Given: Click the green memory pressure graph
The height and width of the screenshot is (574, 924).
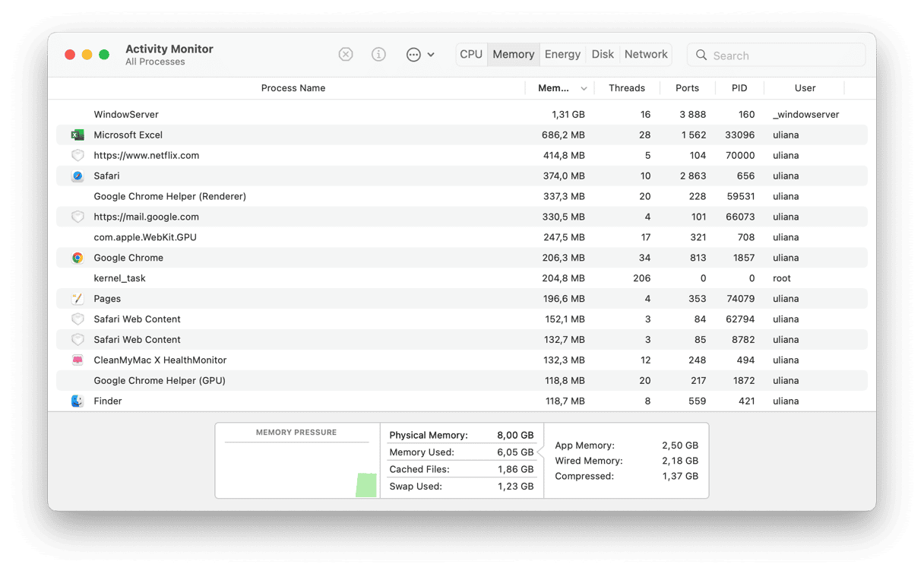Looking at the screenshot, I should [x=366, y=485].
